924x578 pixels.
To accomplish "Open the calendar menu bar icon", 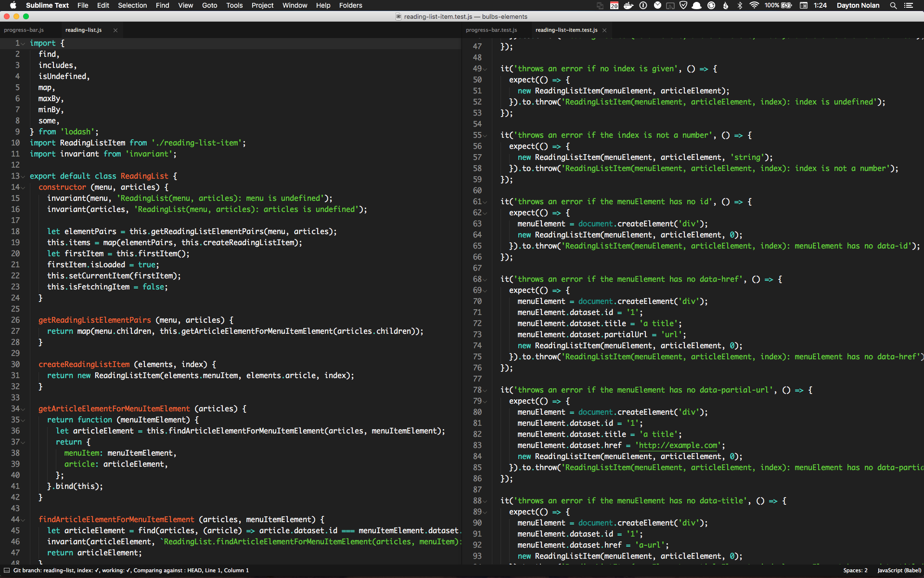I will coord(614,5).
